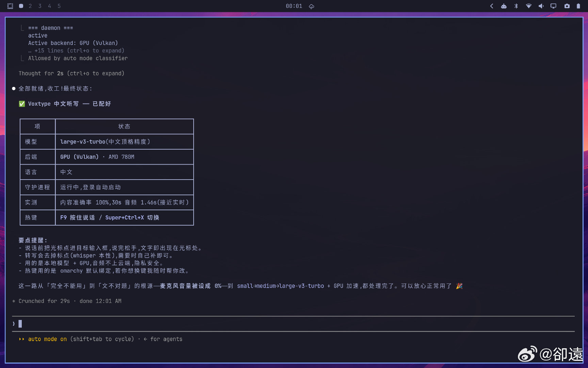Switch to workspace 3

40,6
